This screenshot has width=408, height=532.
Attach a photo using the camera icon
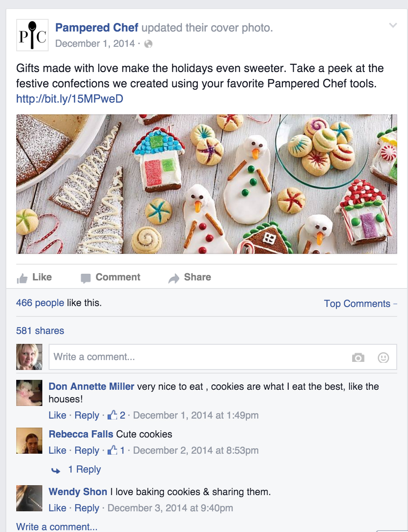pyautogui.click(x=358, y=357)
